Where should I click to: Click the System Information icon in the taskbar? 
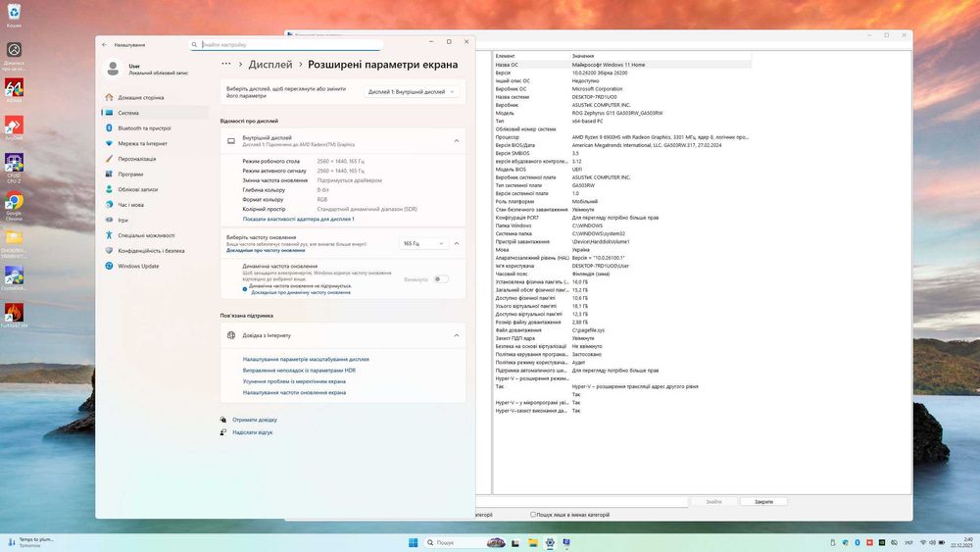[566, 542]
